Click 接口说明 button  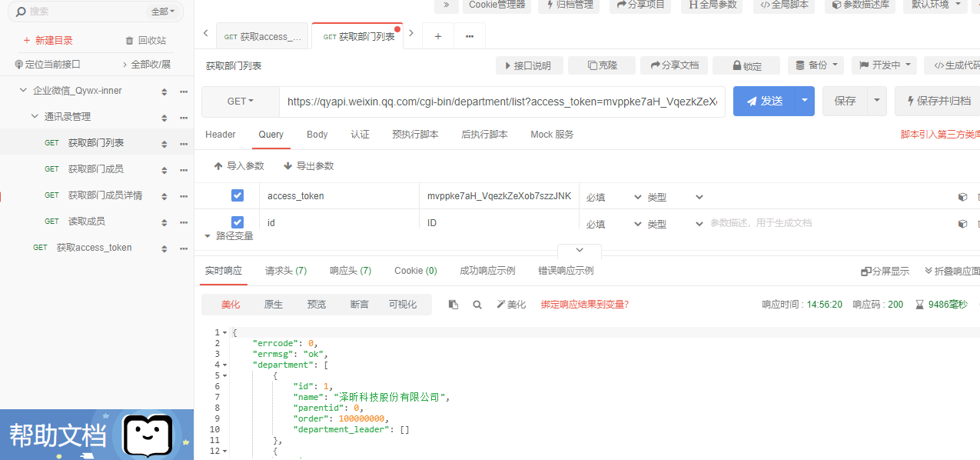pyautogui.click(x=529, y=65)
